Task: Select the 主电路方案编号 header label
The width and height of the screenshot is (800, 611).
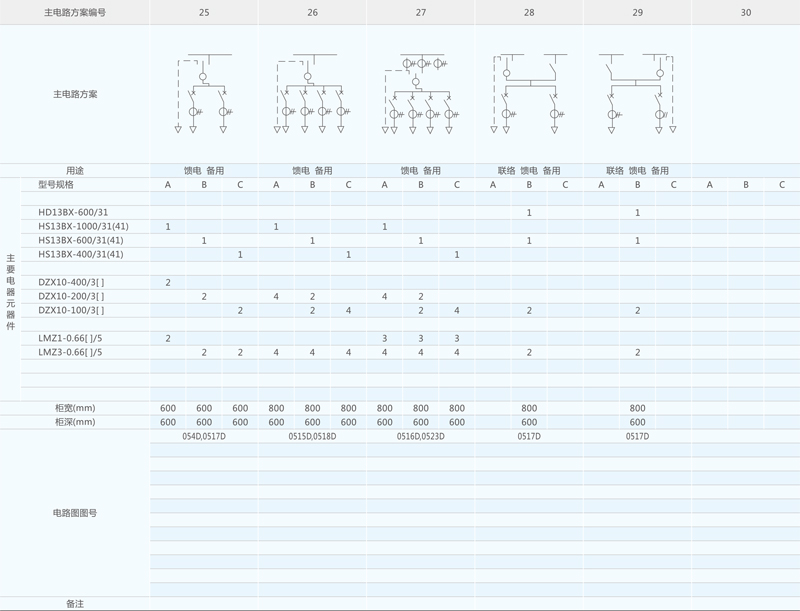Action: [x=75, y=13]
